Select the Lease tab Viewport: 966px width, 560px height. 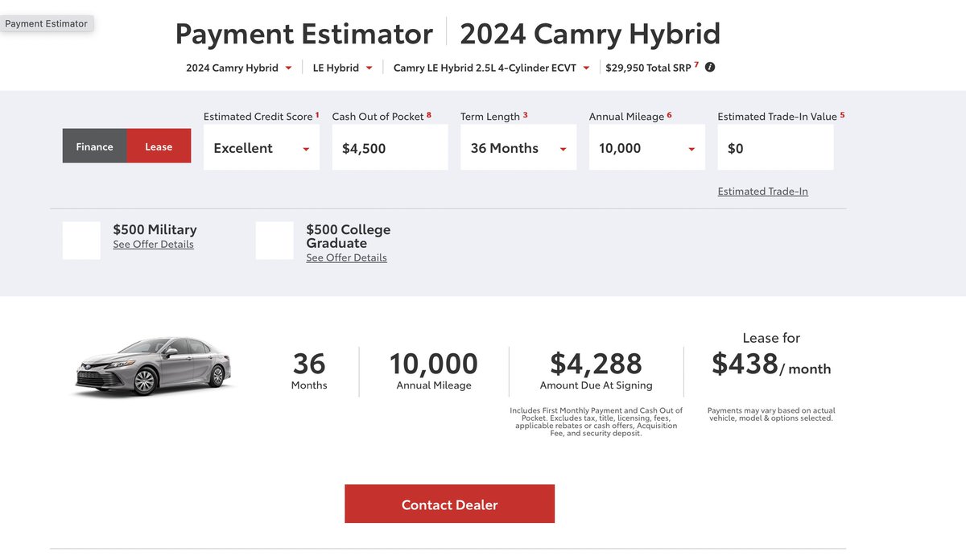click(x=159, y=146)
